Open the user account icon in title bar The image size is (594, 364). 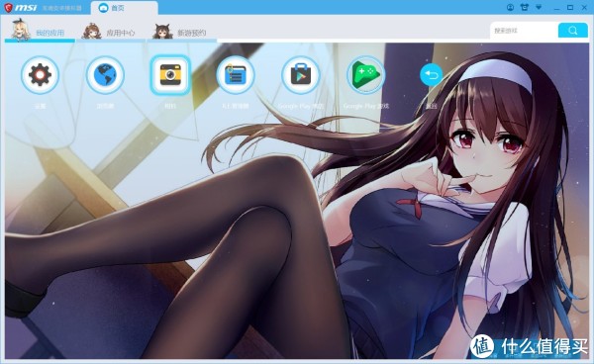(510, 7)
